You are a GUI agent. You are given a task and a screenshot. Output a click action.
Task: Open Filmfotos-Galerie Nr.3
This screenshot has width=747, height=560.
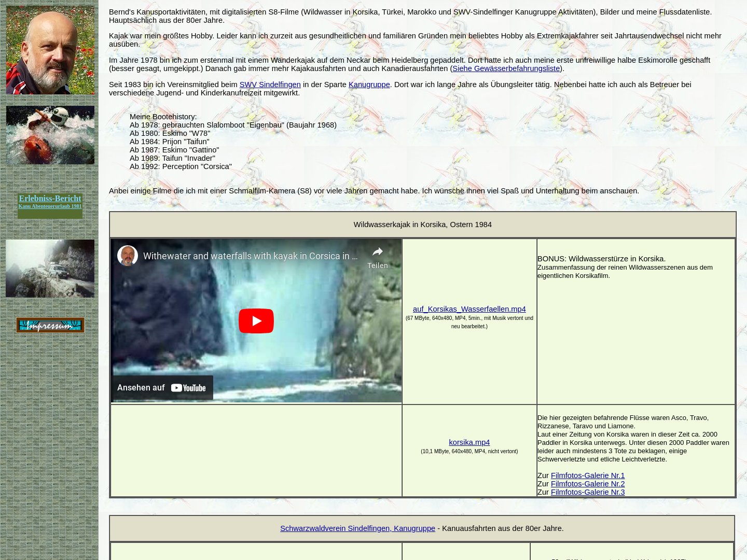coord(587,492)
